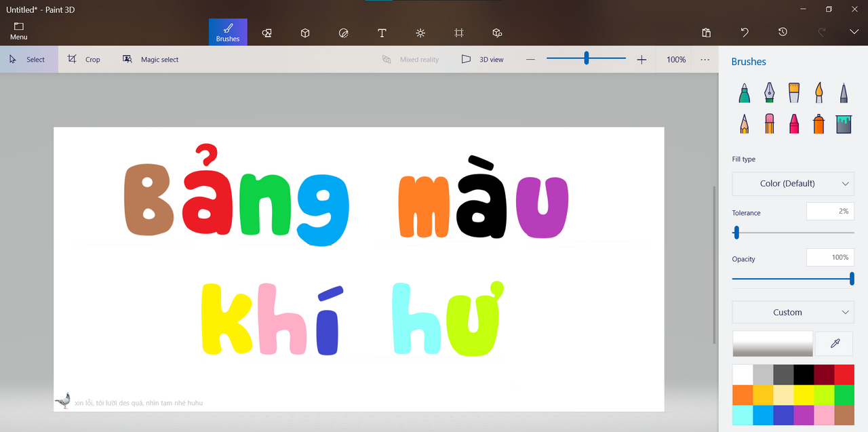Select the Crayon brush
868x432 pixels.
794,123
